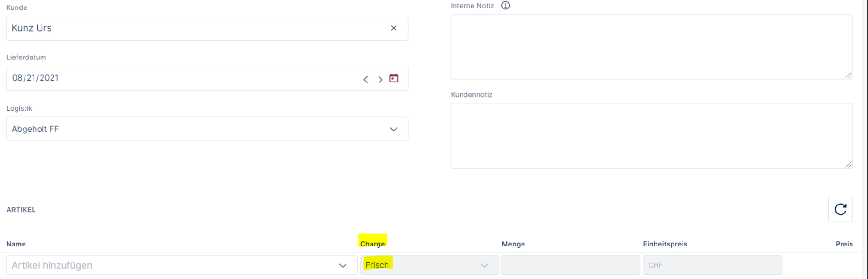
Task: Grab the Kundennotiz resize handle
Action: coord(848,164)
